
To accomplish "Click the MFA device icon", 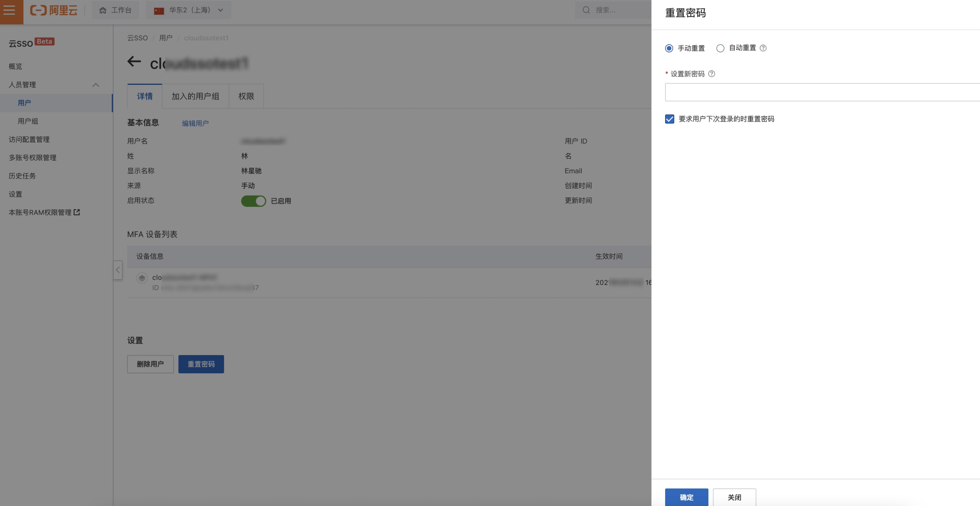I will point(142,278).
